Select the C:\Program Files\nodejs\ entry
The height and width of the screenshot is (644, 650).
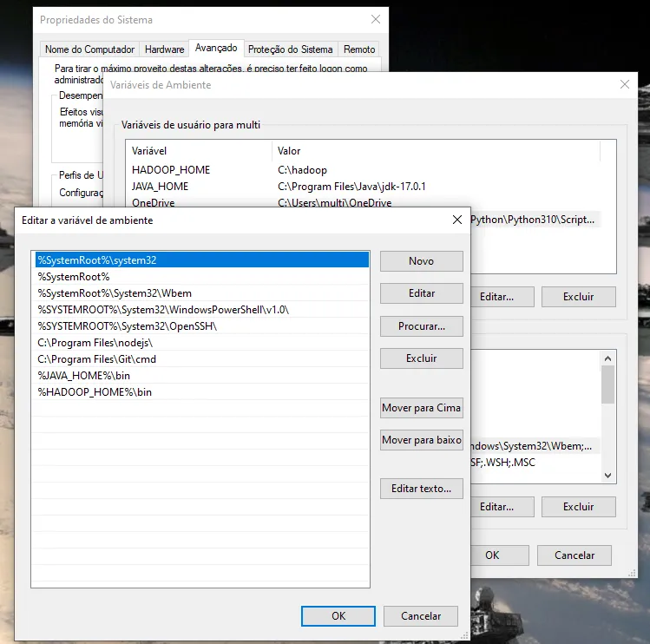coord(202,343)
